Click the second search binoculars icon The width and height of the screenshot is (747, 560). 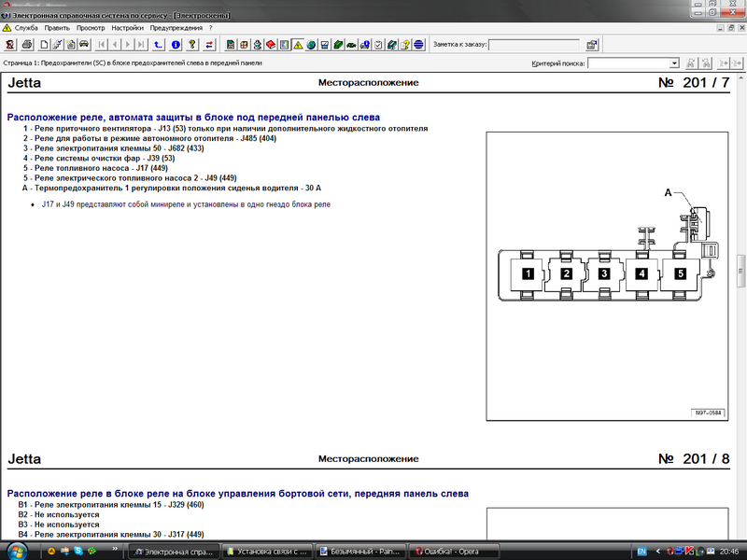[706, 63]
